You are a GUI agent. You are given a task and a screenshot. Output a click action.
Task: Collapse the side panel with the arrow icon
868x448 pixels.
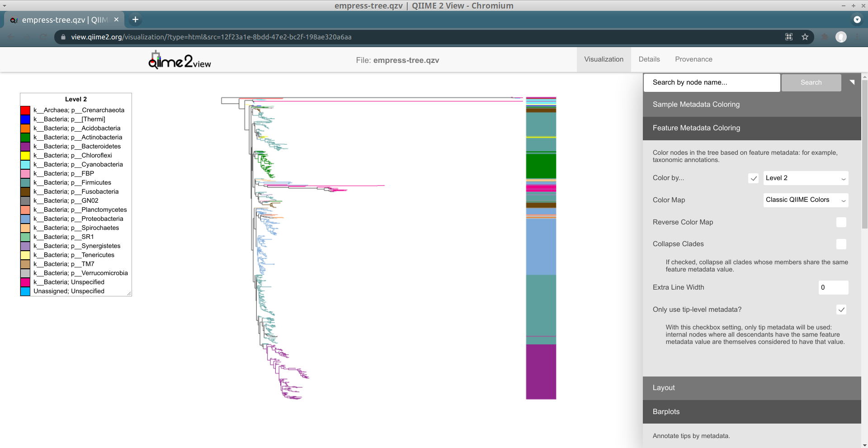[x=852, y=82]
